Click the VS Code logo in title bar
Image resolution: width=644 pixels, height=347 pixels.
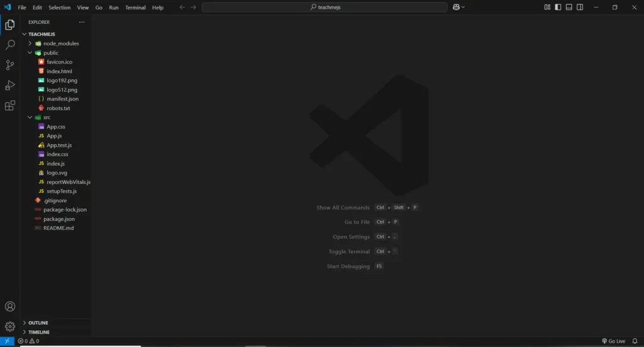tap(8, 7)
